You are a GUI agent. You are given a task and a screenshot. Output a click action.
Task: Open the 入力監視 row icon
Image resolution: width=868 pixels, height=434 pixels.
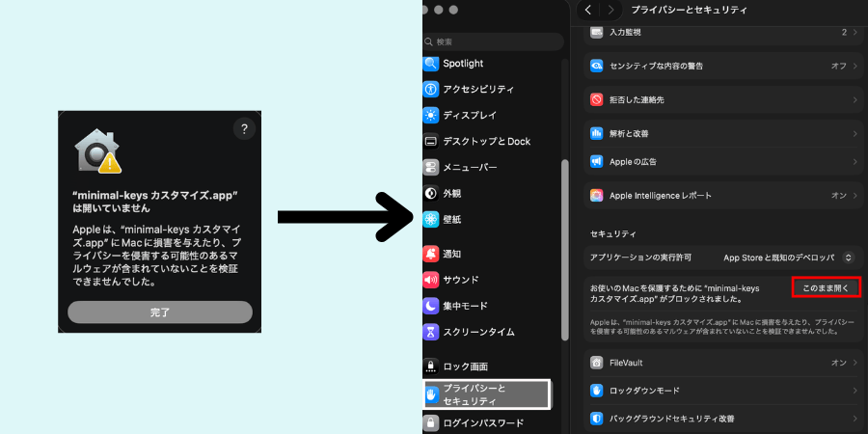596,33
